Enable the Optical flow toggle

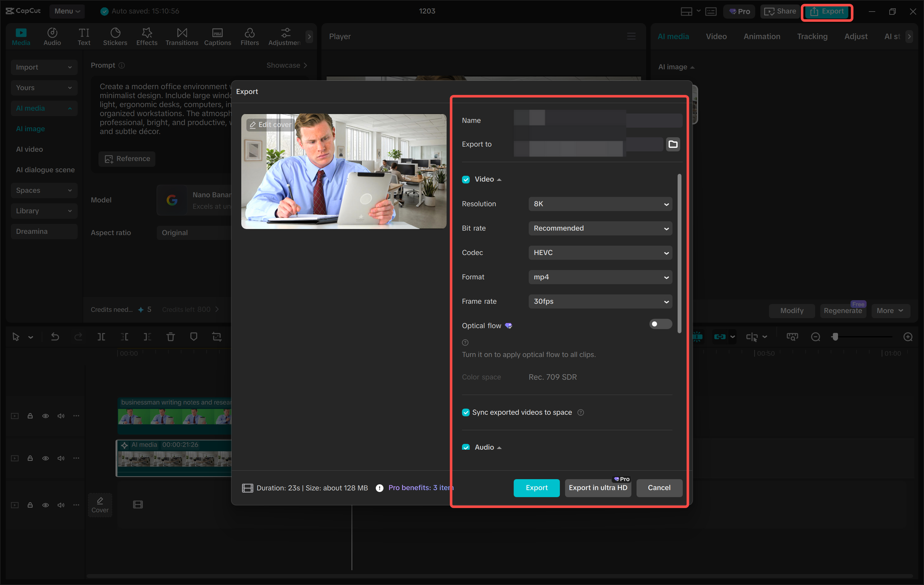tap(660, 324)
